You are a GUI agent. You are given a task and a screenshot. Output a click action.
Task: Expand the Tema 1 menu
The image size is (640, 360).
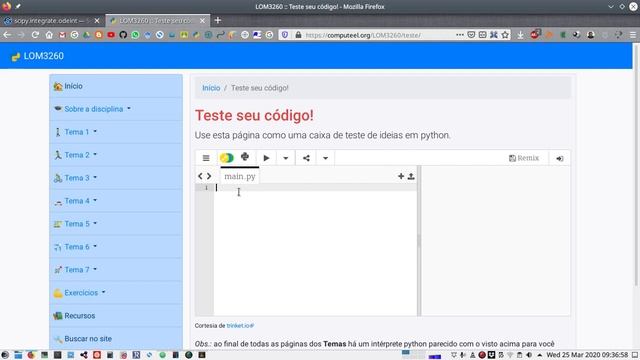coord(116,132)
